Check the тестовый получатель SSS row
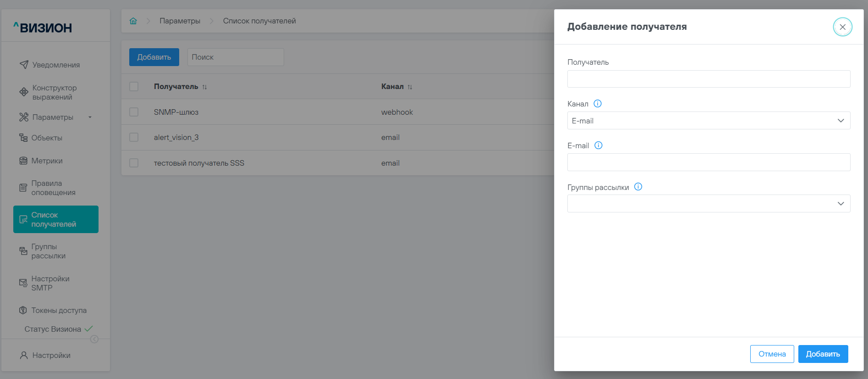 click(134, 163)
